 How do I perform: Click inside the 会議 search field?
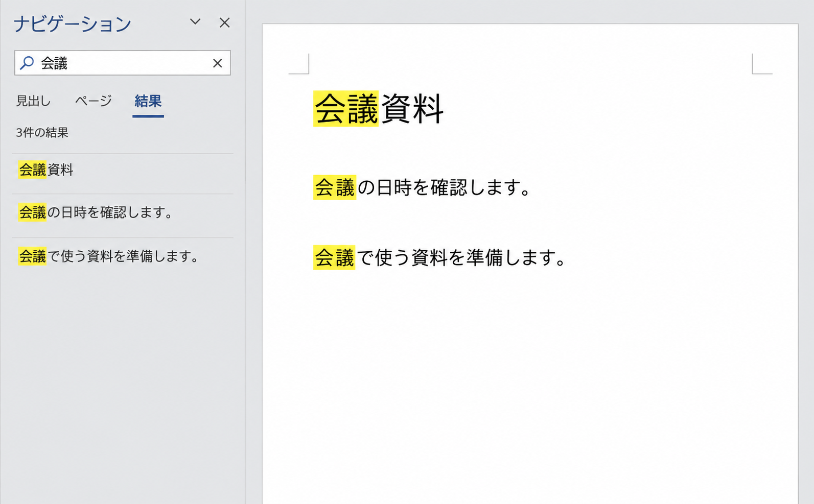[x=123, y=63]
